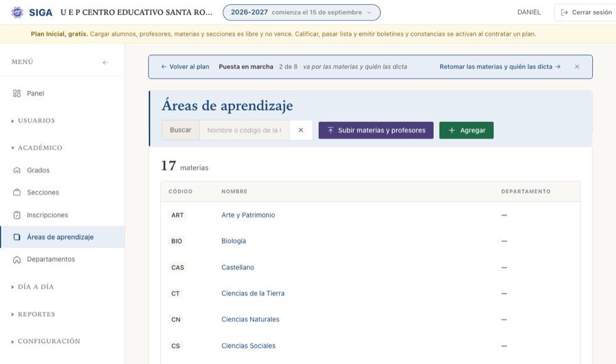Go to Grados in the sidebar
This screenshot has height=364, width=616.
pos(62,170)
